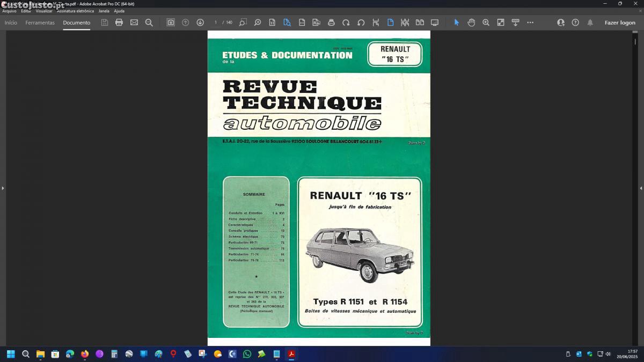Click the Fazer logon button
The image size is (644, 362).
[x=620, y=23]
